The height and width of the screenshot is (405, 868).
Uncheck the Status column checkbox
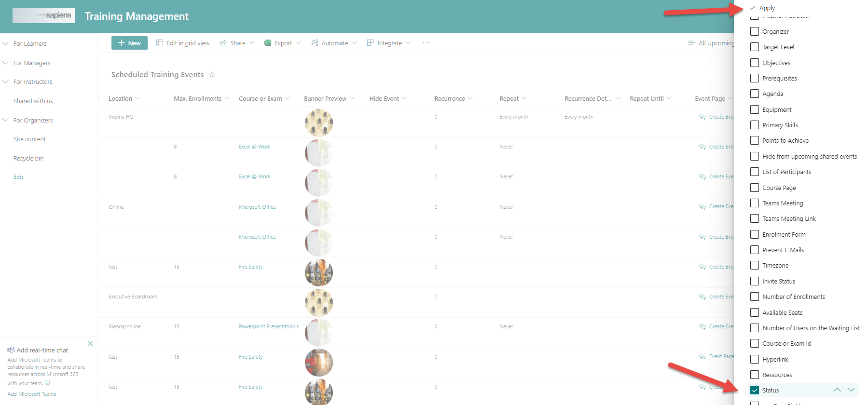755,390
